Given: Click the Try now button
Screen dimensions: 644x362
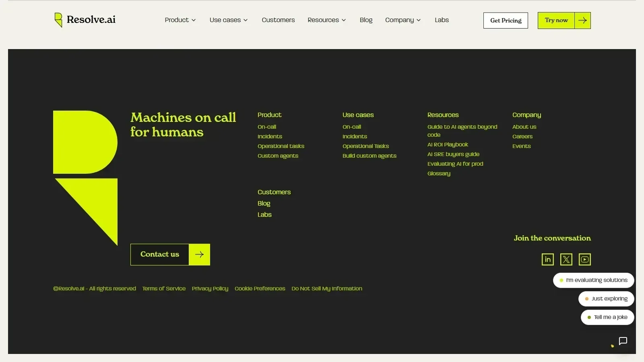Looking at the screenshot, I should click(564, 21).
